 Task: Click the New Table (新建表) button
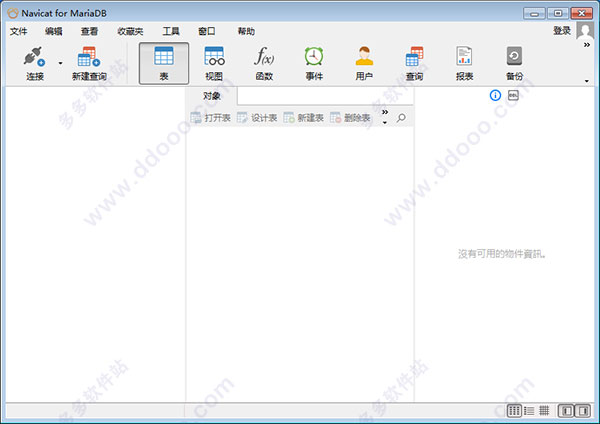pos(303,118)
